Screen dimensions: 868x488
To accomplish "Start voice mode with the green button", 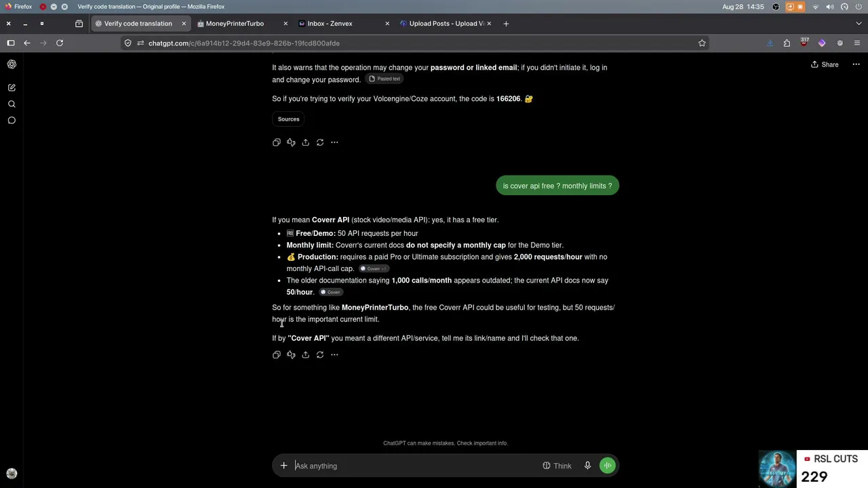I will pyautogui.click(x=608, y=466).
